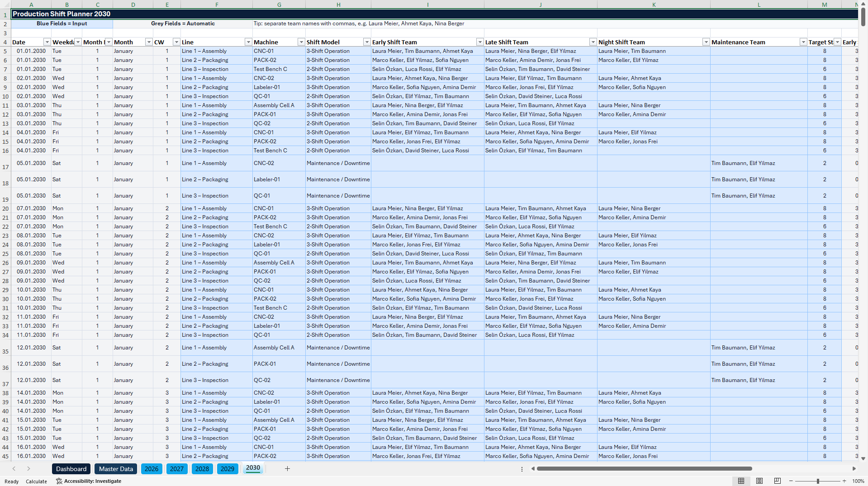Switch to Normal view

click(741, 481)
